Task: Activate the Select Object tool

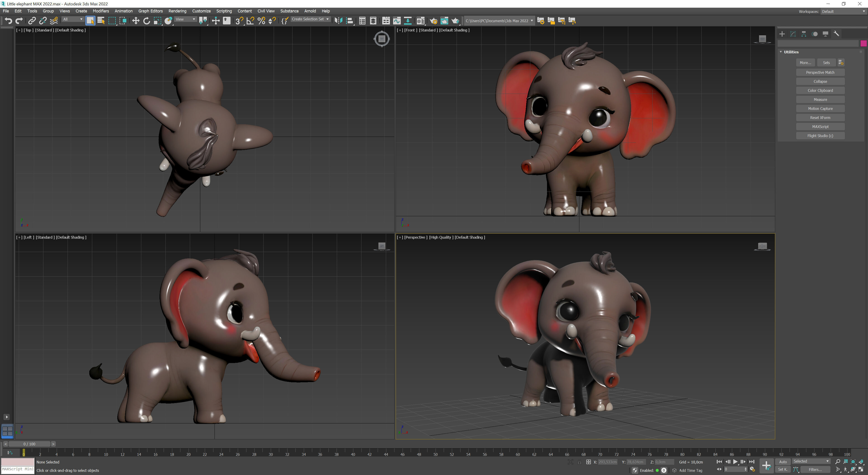Action: 90,21
